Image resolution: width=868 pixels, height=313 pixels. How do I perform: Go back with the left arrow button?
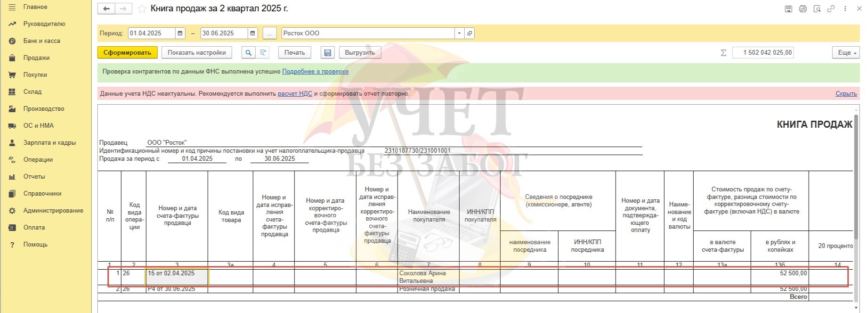click(x=106, y=9)
